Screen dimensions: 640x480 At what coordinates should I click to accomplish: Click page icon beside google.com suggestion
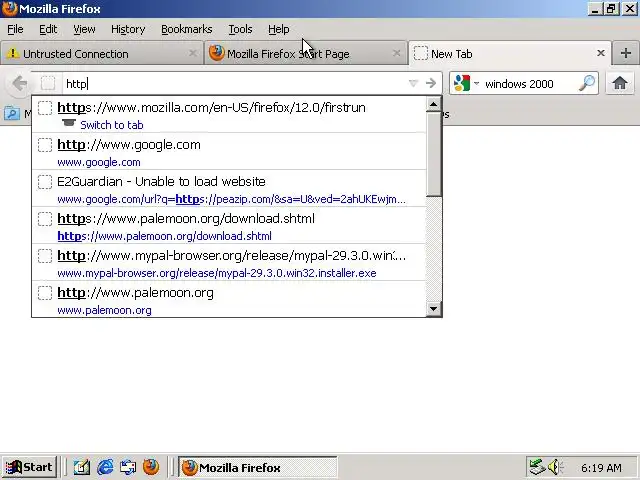pyautogui.click(x=45, y=145)
